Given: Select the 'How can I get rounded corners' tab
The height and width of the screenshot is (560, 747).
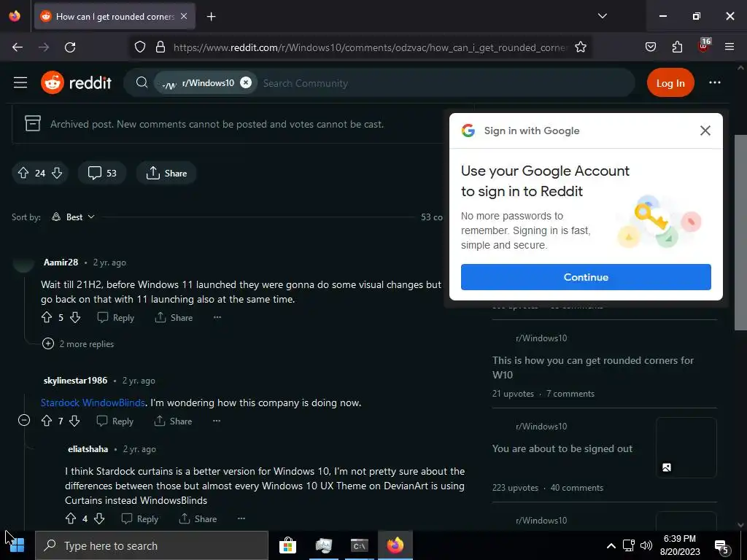Looking at the screenshot, I should pos(115,17).
